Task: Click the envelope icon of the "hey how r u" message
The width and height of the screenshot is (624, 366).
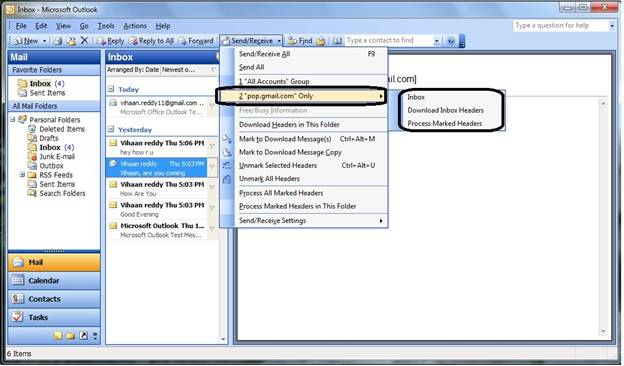Action: (x=113, y=143)
